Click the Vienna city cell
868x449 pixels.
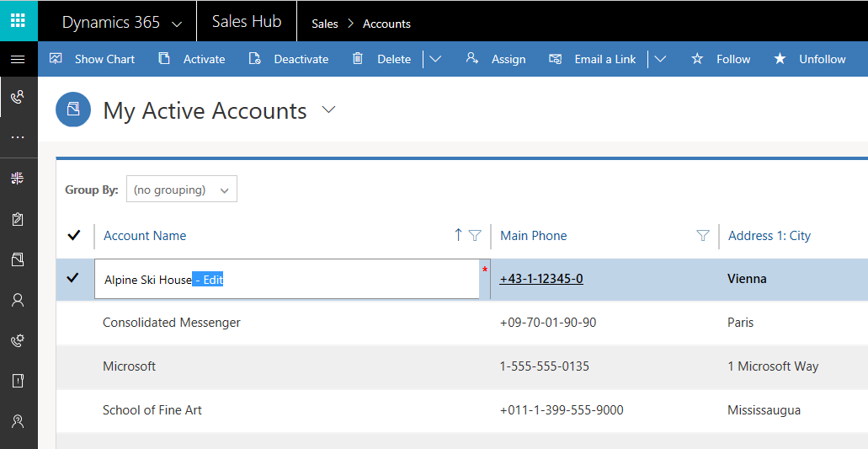pyautogui.click(x=748, y=279)
